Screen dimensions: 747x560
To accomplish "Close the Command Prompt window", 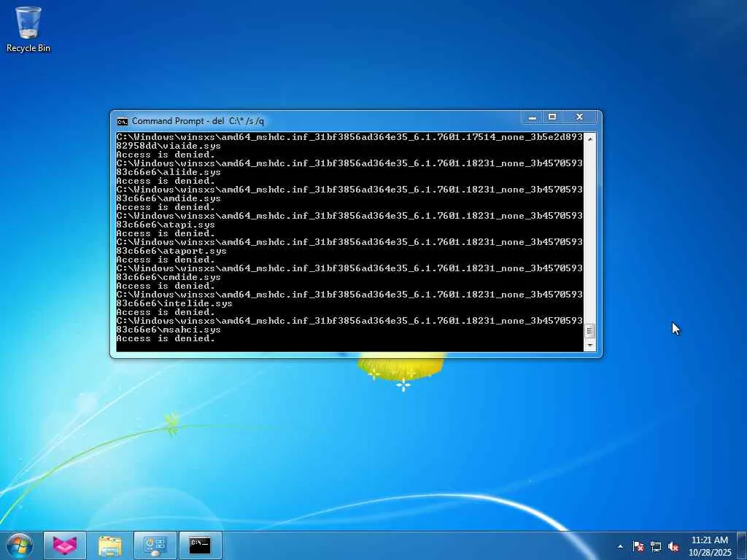I will point(579,117).
